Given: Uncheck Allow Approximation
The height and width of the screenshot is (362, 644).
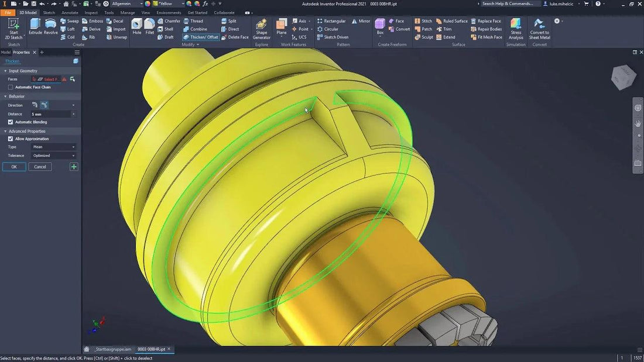Looking at the screenshot, I should tap(11, 139).
